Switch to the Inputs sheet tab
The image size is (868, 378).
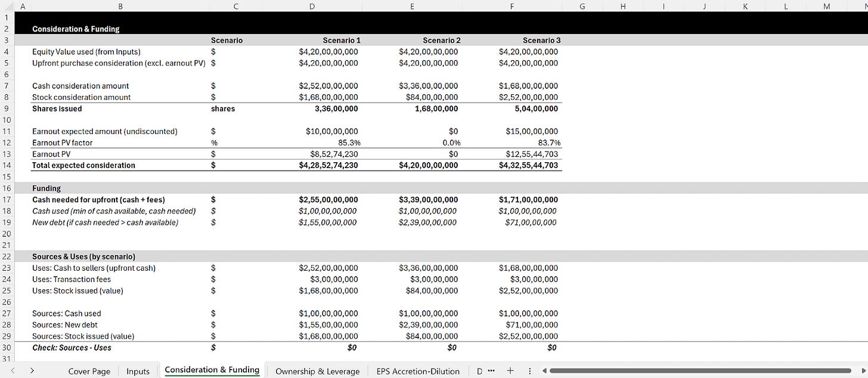tap(138, 371)
